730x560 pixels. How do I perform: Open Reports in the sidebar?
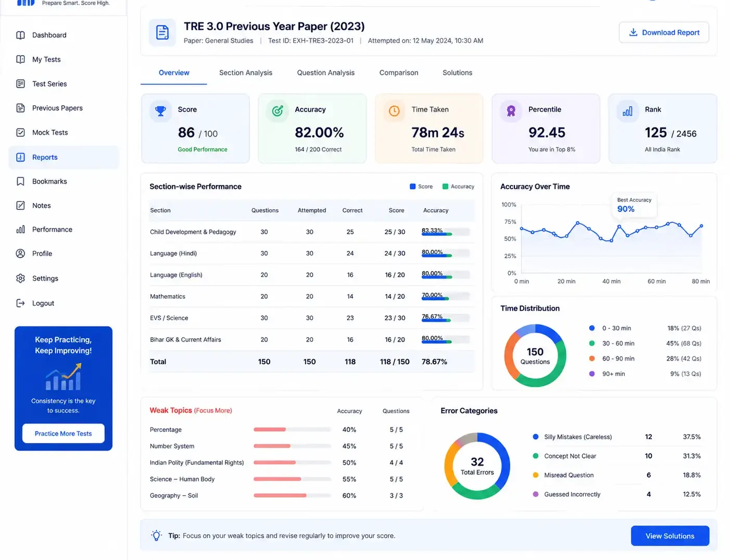coord(64,157)
